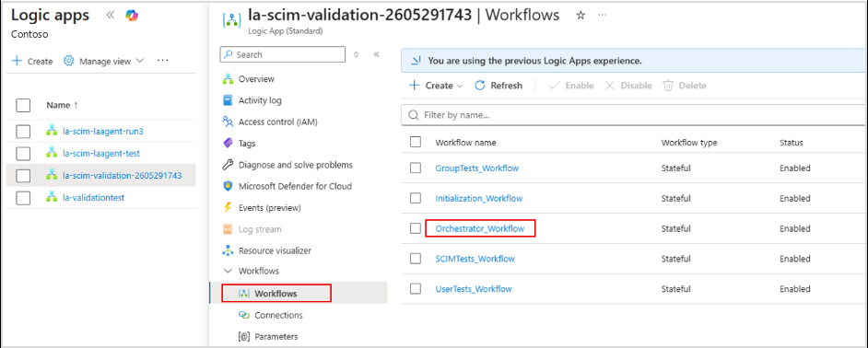
Task: Click the menu search expand/collapse arrows
Action: tap(357, 54)
